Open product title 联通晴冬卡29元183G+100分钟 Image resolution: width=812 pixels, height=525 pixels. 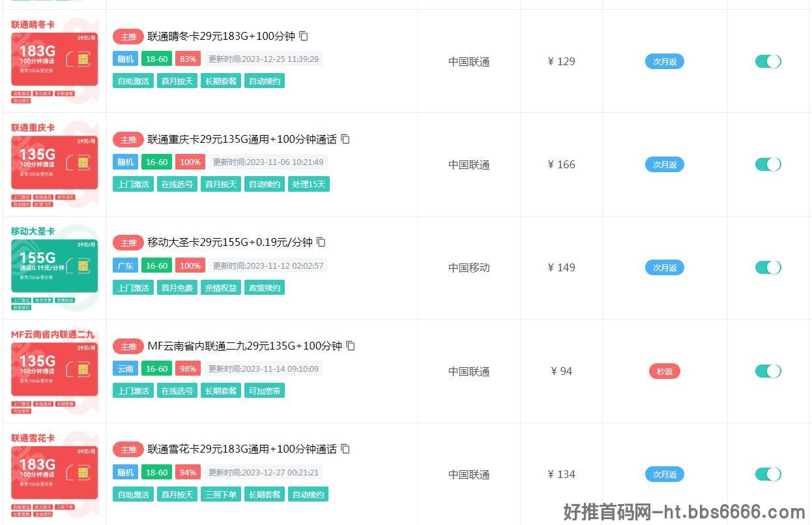pos(221,37)
